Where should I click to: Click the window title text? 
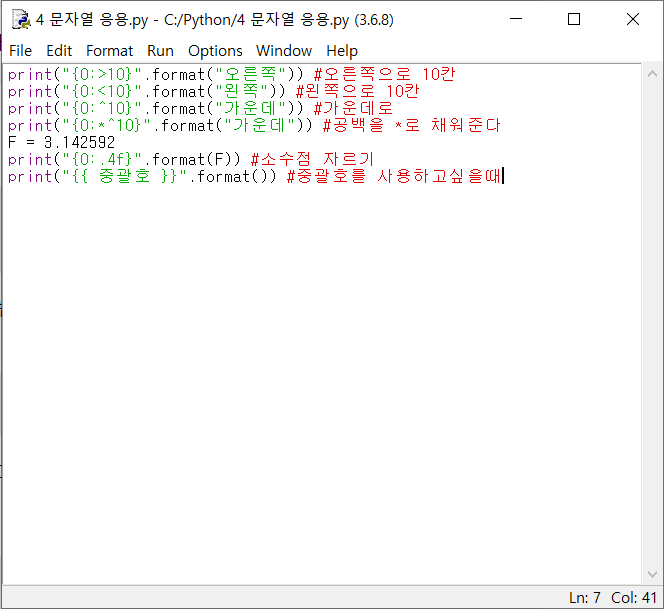(x=215, y=20)
